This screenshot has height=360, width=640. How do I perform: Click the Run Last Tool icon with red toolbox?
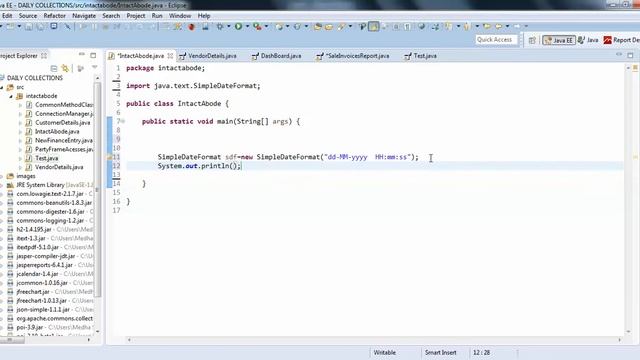pyautogui.click(x=257, y=27)
